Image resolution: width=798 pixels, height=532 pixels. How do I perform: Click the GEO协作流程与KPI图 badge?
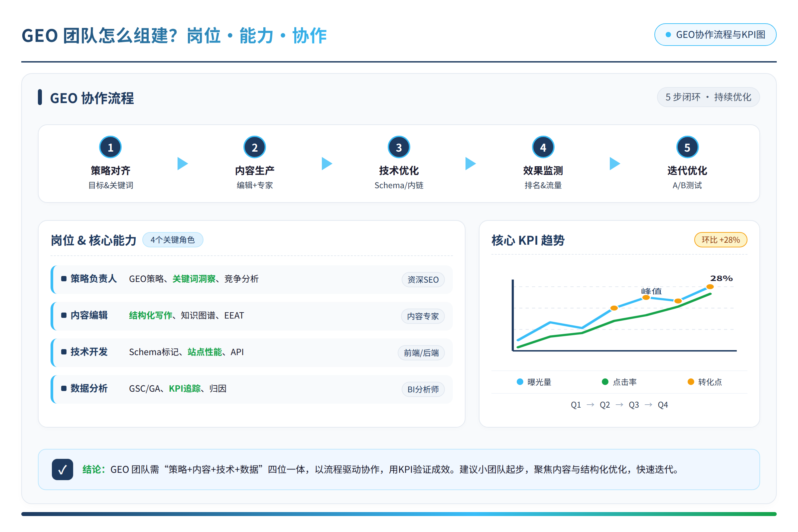(715, 35)
